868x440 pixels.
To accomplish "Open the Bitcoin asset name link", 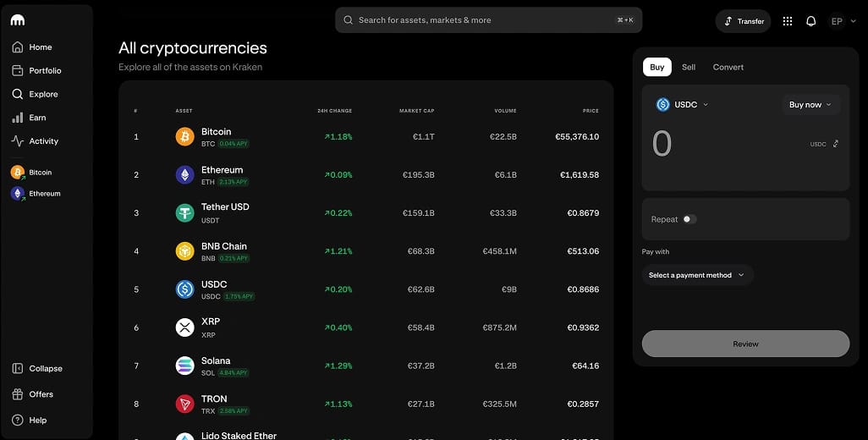I will (x=216, y=132).
